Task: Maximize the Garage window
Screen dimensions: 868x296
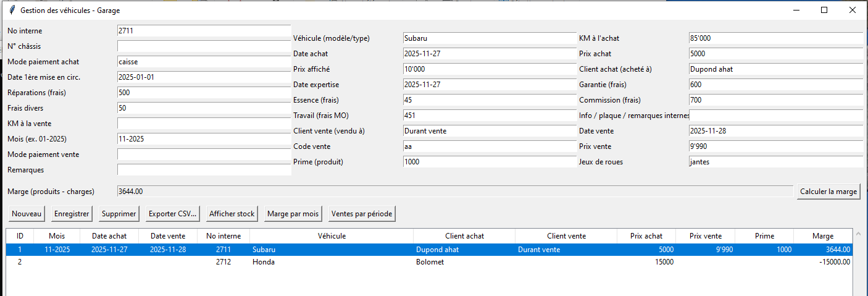Action: [x=824, y=10]
